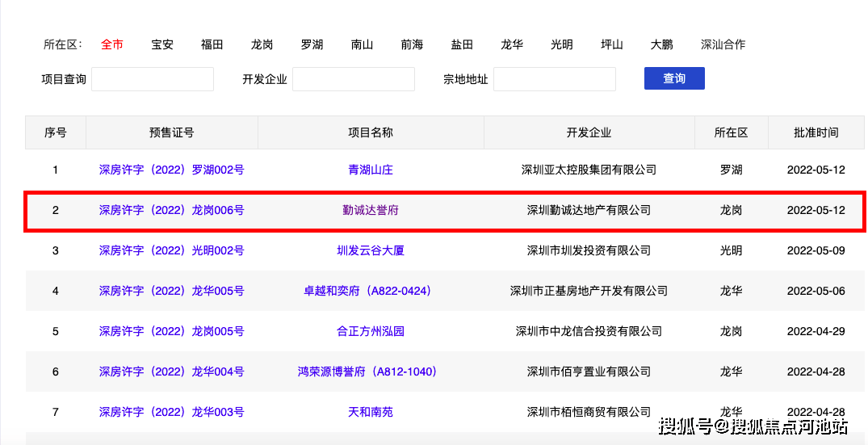
Task: Open project 合正方州泓园
Action: (371, 332)
